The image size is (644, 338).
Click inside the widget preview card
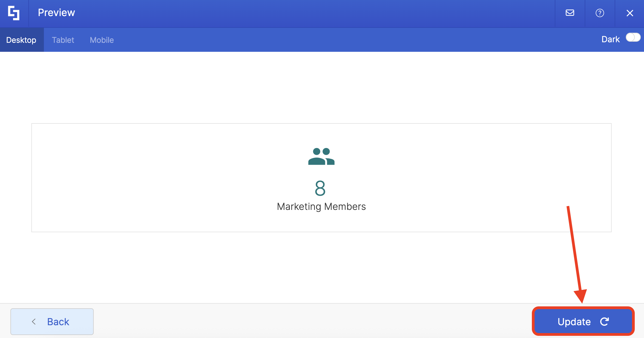(163, 177)
